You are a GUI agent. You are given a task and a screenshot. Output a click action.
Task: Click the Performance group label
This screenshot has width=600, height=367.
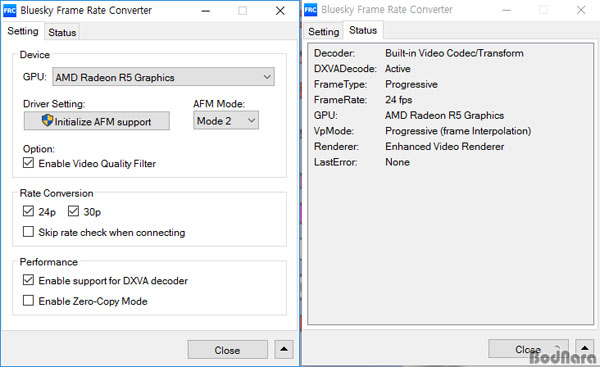(49, 262)
